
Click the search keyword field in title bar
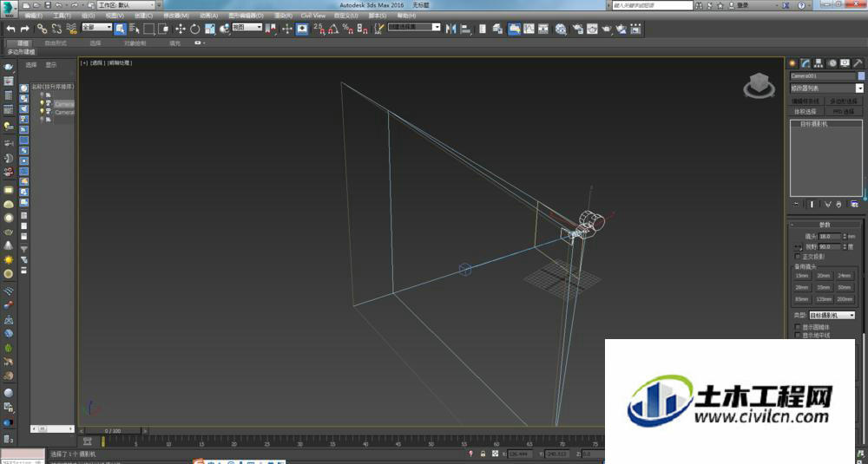652,5
